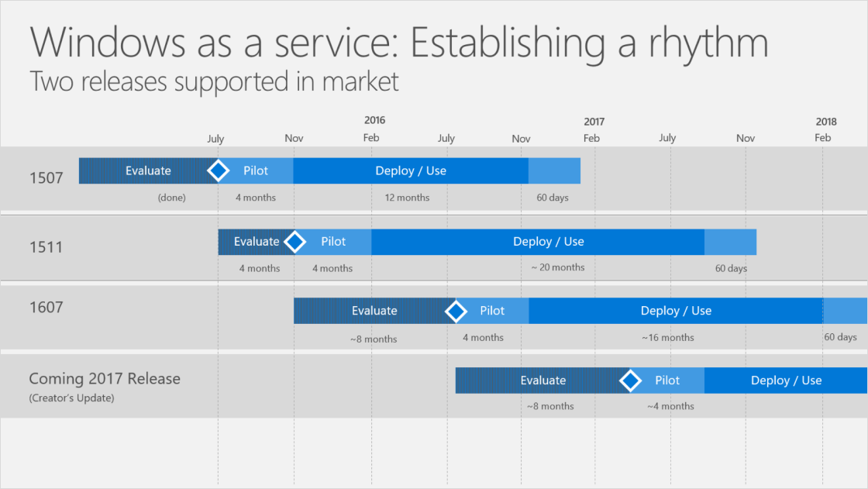Select the Deploy / Use bar in 1507 row
The height and width of the screenshot is (489, 868).
pos(411,170)
